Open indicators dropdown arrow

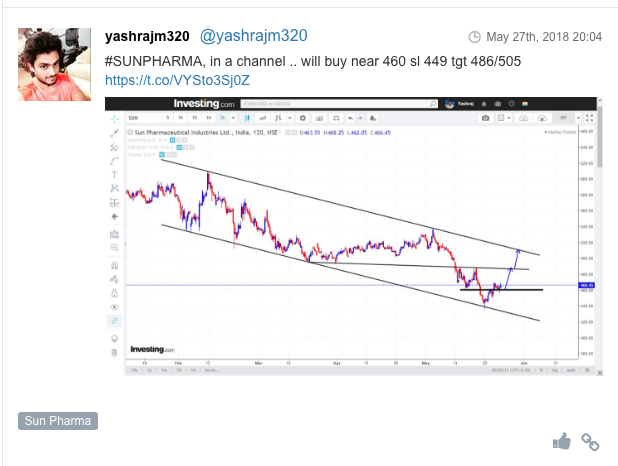point(290,118)
